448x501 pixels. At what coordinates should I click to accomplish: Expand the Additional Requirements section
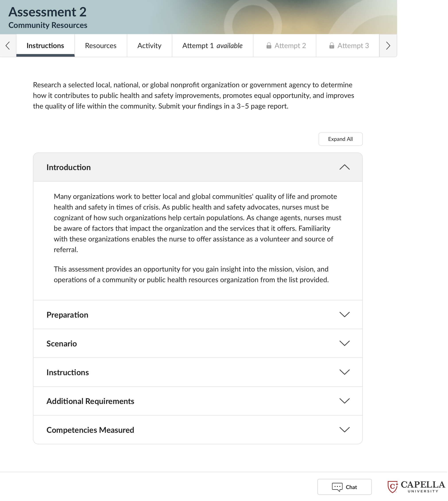coord(198,401)
